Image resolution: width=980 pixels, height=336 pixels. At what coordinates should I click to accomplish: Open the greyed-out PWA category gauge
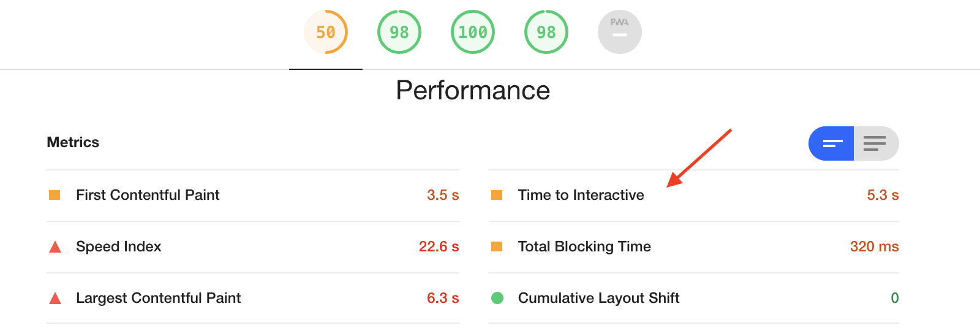point(620,32)
